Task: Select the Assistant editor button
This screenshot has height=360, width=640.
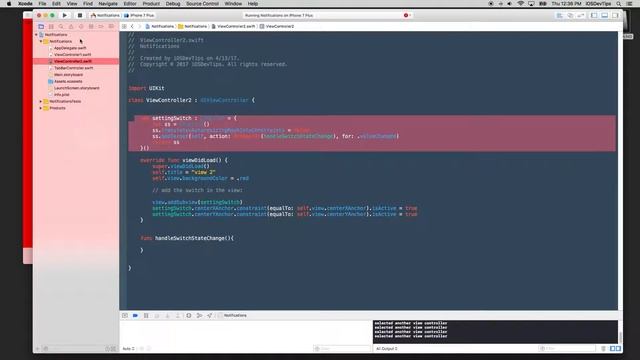Action: [x=570, y=16]
